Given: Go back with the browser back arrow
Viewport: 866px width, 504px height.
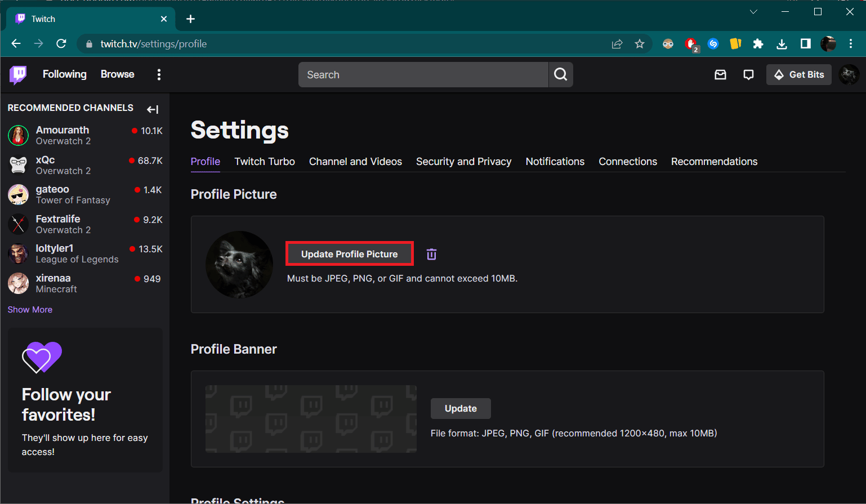Looking at the screenshot, I should (x=16, y=44).
